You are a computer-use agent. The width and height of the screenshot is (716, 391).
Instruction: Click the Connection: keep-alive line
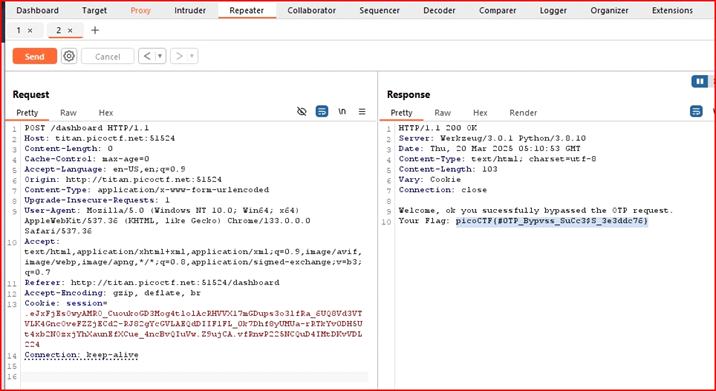81,354
